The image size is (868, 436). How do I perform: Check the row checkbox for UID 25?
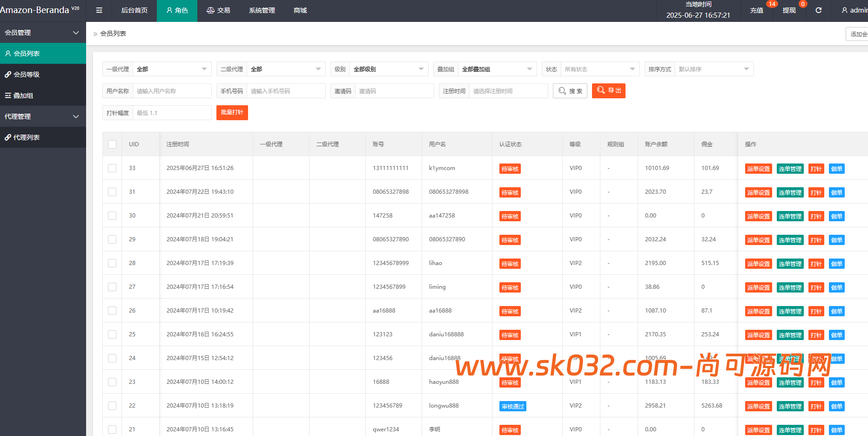click(112, 334)
